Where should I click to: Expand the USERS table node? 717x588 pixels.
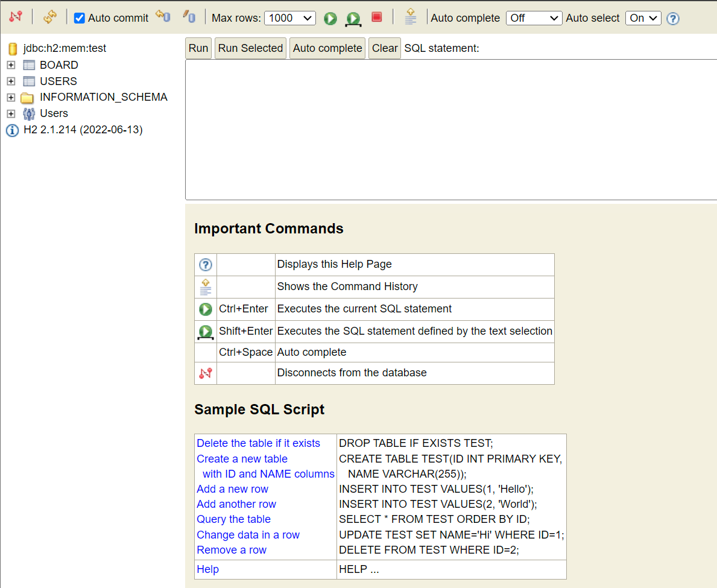coord(11,81)
